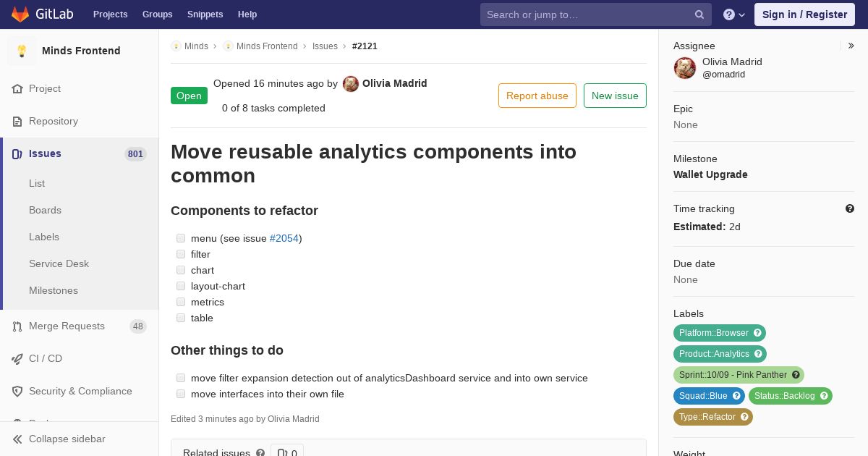
Task: Tick the 'layout-chart' task checkbox
Action: (x=181, y=286)
